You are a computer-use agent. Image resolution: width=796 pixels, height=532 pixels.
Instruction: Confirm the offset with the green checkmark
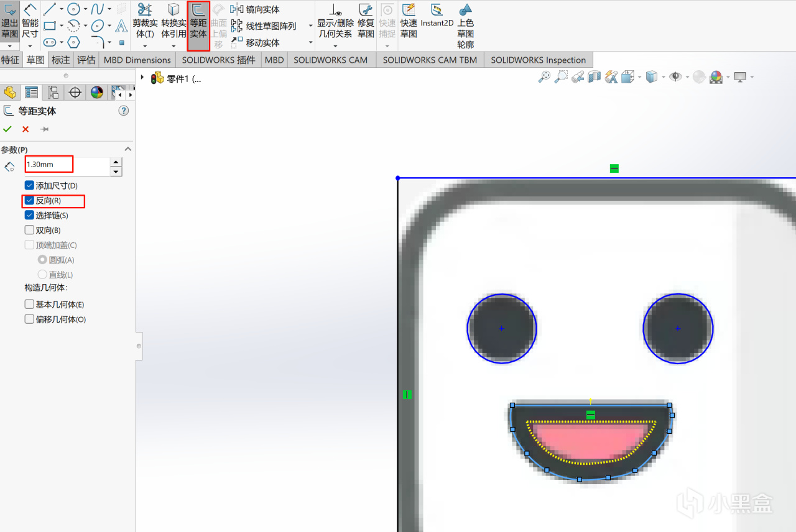coord(7,129)
